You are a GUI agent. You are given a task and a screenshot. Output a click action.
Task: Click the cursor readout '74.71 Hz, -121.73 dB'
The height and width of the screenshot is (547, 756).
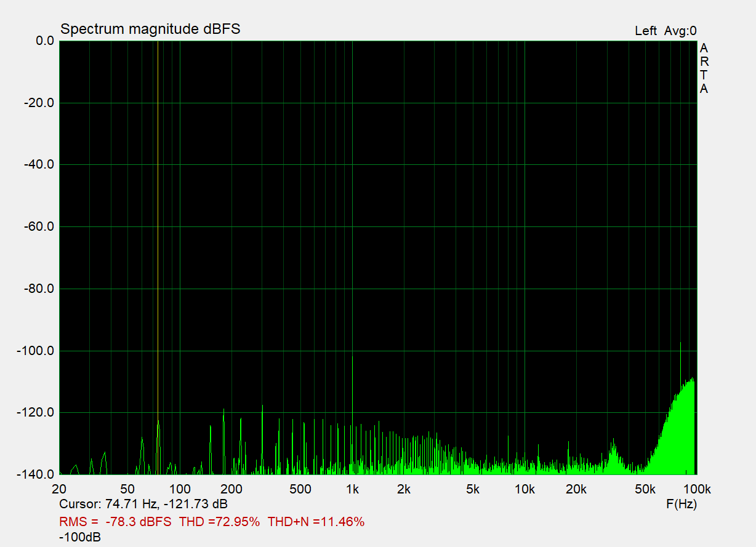[166, 504]
